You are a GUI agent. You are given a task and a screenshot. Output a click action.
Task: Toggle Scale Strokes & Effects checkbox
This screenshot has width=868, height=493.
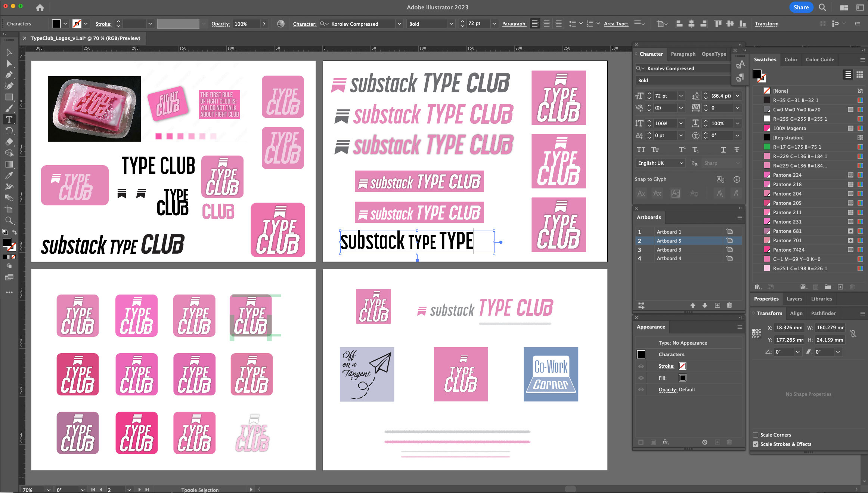tap(756, 444)
